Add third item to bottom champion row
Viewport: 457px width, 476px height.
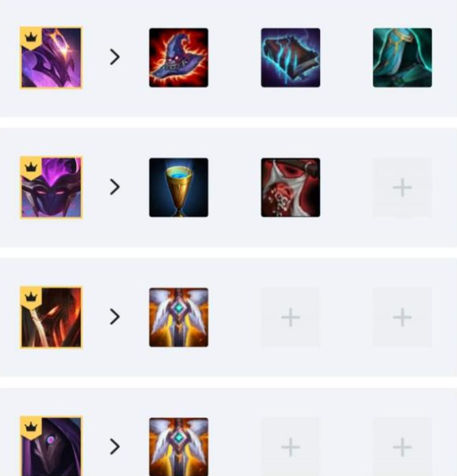(402, 447)
